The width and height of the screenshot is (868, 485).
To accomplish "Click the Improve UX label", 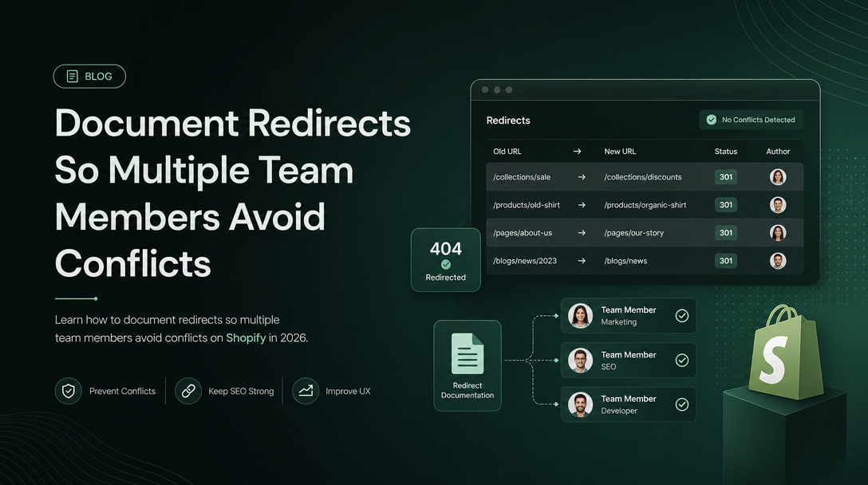I will click(348, 391).
